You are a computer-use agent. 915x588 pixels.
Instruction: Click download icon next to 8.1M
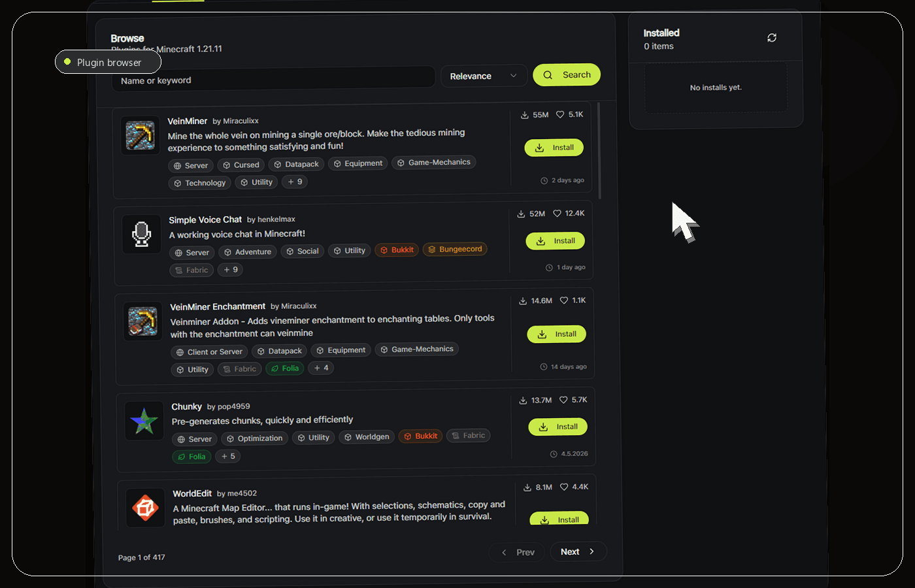(x=527, y=487)
